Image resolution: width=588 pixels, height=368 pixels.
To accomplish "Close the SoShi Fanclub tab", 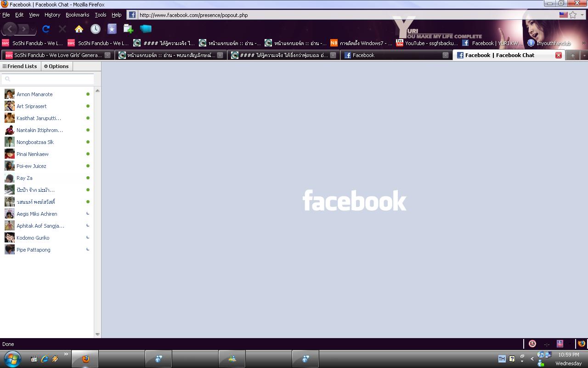I will click(107, 55).
